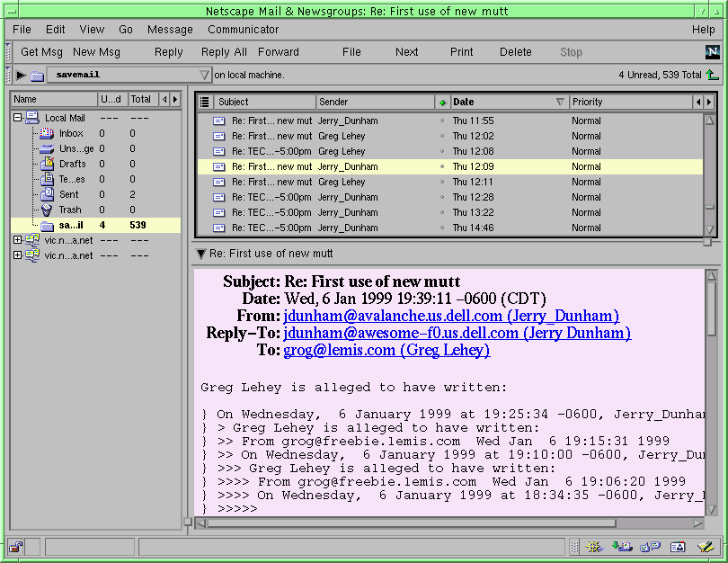
Task: Toggle the read marker on the Thu 12:28 message
Action: (442, 197)
